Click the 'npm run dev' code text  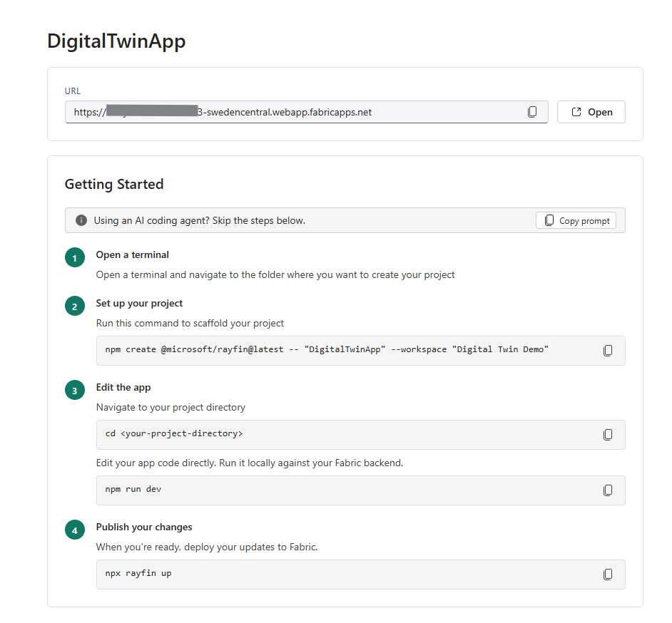point(133,489)
